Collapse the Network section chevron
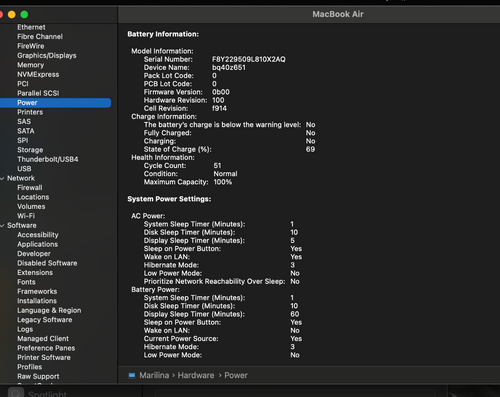The image size is (500, 397). click(3, 179)
